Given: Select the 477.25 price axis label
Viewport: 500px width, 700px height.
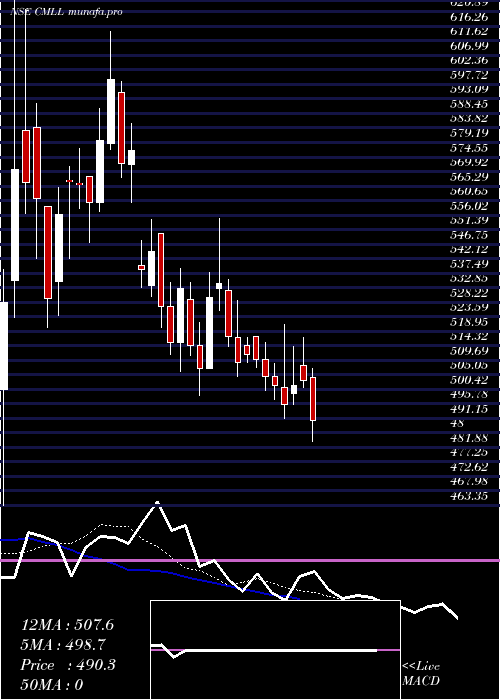Looking at the screenshot, I should tap(469, 453).
